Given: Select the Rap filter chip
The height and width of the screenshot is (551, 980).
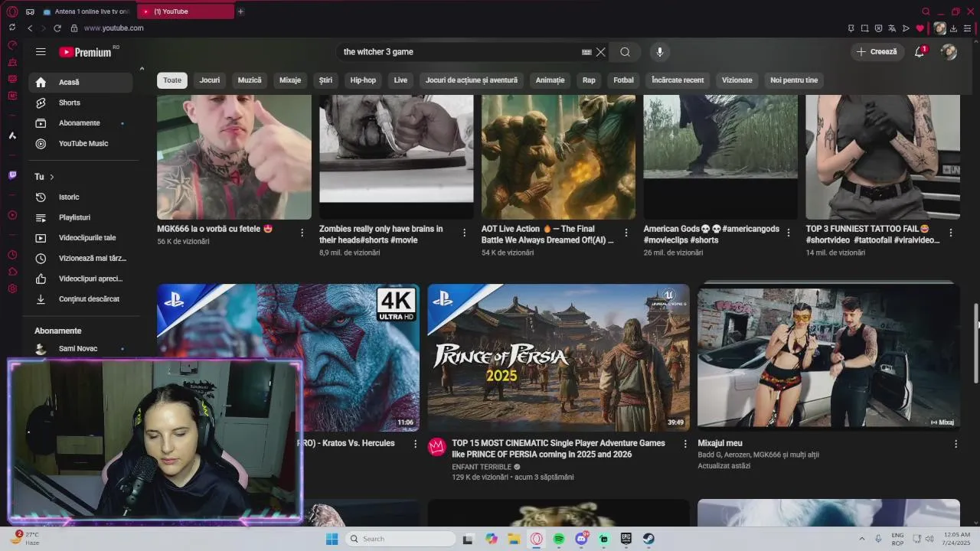Looking at the screenshot, I should 589,80.
